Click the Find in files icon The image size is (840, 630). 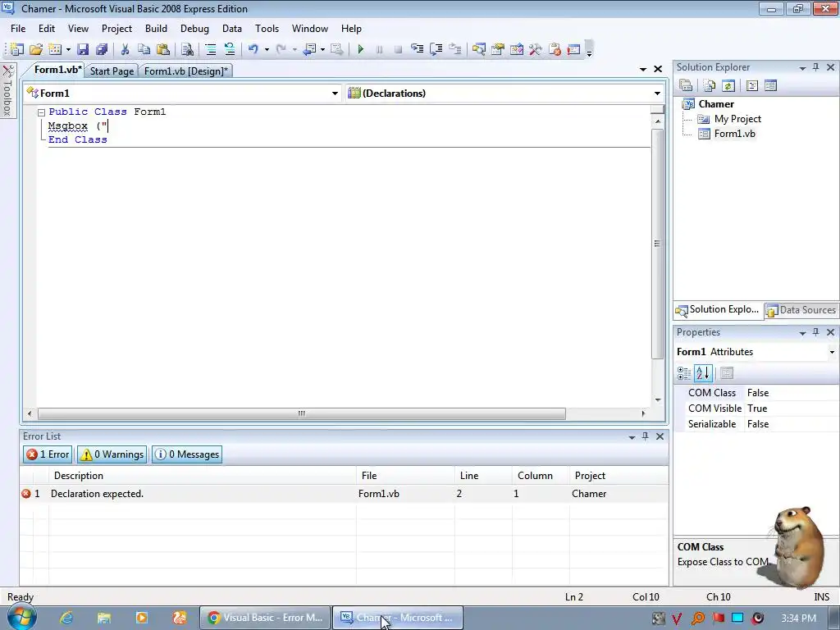pyautogui.click(x=187, y=49)
